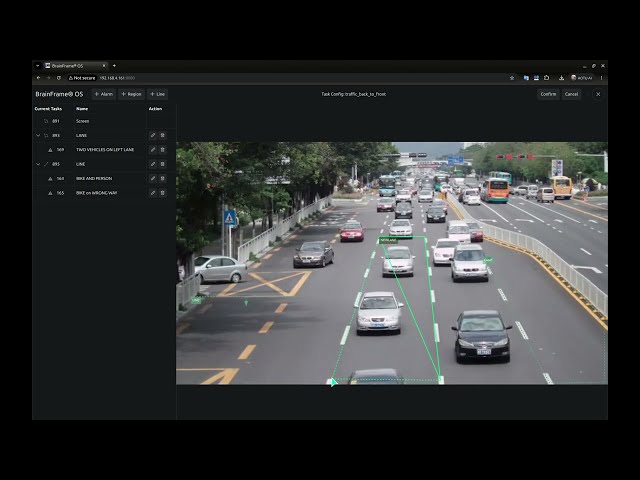Edit the BIKE AND PERSON alarm
Screen dimensions: 640x480
pyautogui.click(x=153, y=178)
